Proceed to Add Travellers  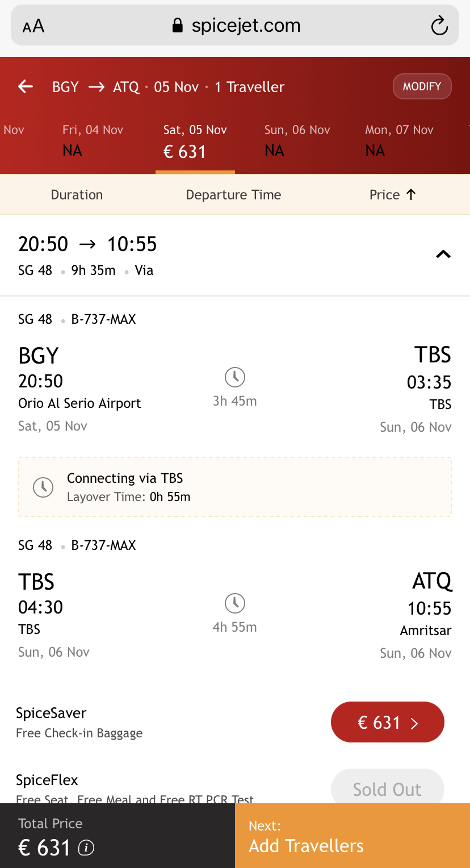pyautogui.click(x=352, y=836)
